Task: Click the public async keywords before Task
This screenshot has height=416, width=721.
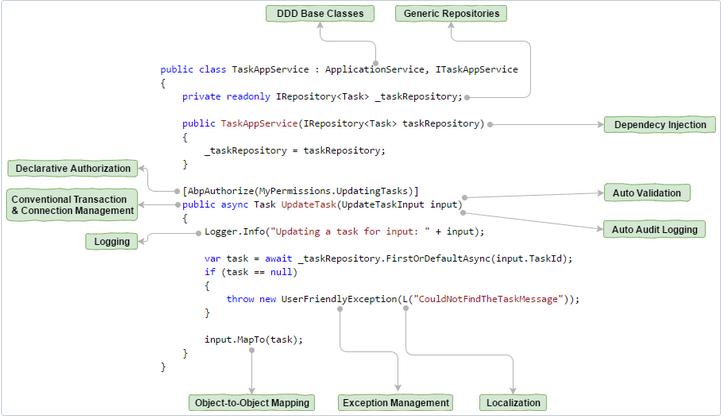Action: (x=215, y=205)
